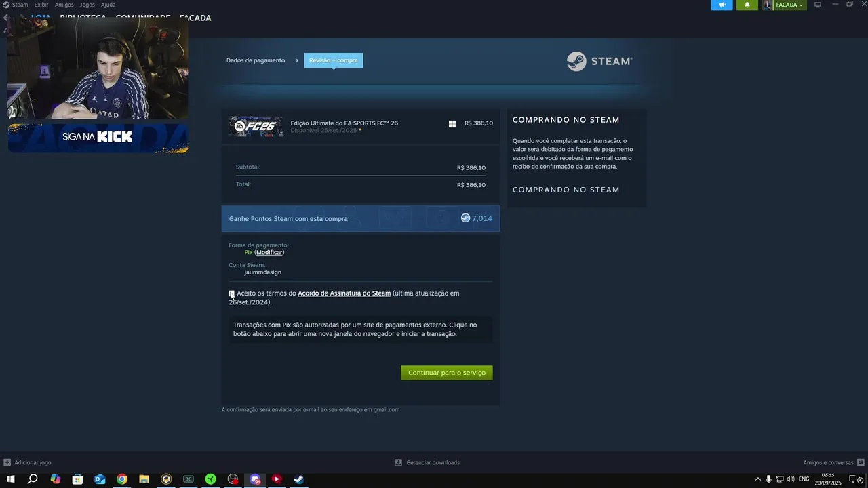Viewport: 868px width, 488px height.
Task: Go back to Dados de pagamento step
Action: pyautogui.click(x=256, y=60)
